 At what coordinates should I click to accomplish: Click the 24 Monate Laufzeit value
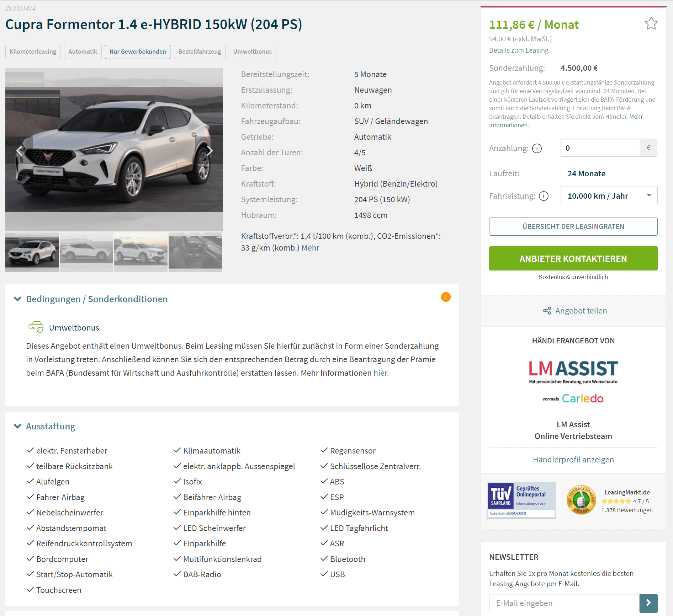coord(586,173)
